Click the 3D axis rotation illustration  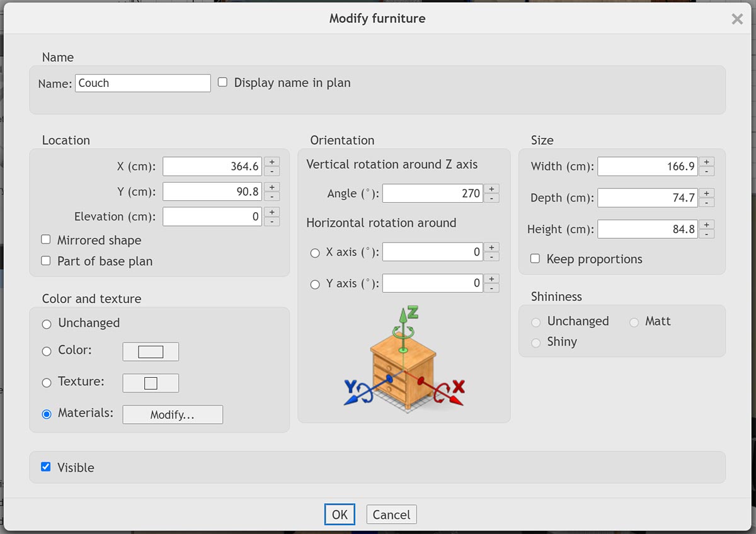pos(404,358)
